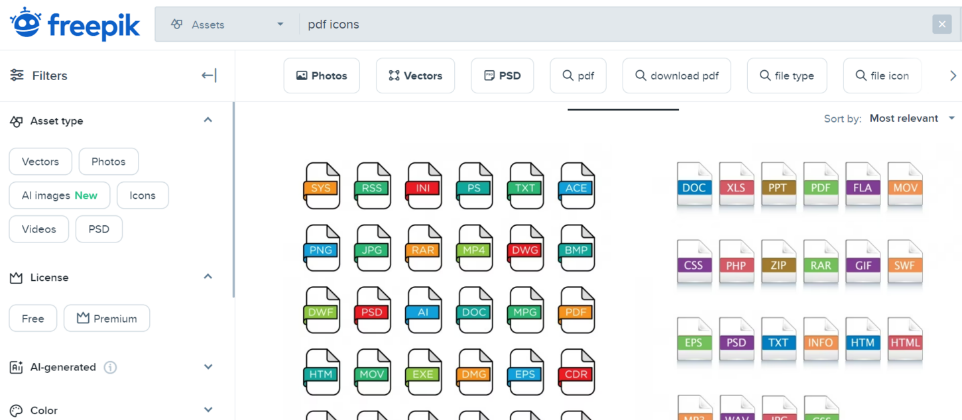Toggle the Premium license filter
The width and height of the screenshot is (962, 420).
(x=107, y=319)
